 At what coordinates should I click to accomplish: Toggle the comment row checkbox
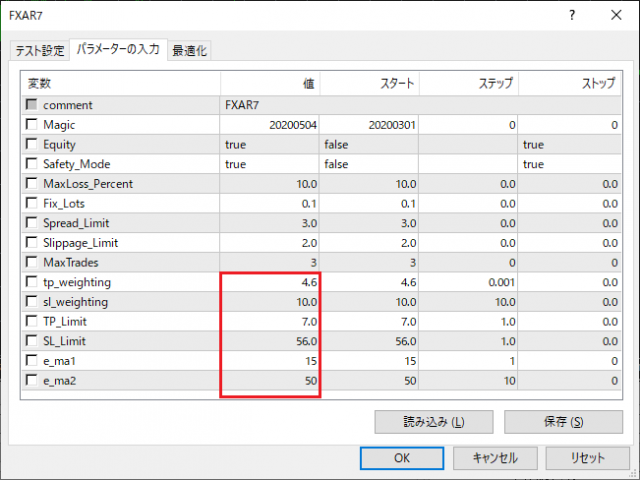click(31, 104)
